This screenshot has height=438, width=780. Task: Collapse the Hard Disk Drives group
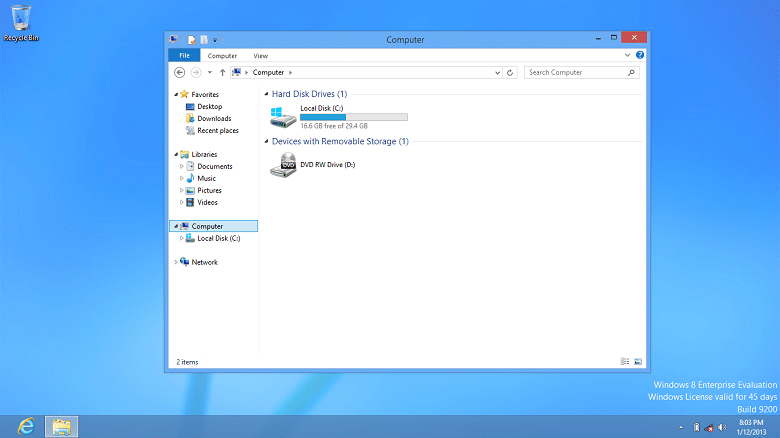click(x=267, y=94)
